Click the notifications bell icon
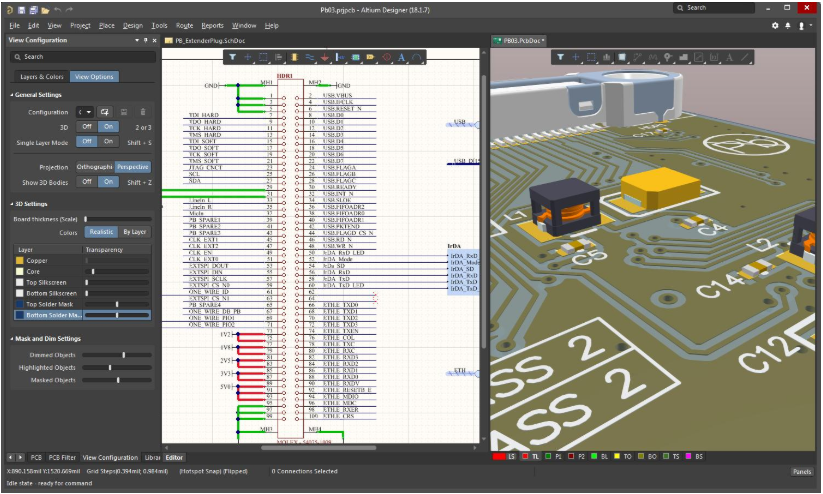The image size is (823, 494). [x=790, y=25]
